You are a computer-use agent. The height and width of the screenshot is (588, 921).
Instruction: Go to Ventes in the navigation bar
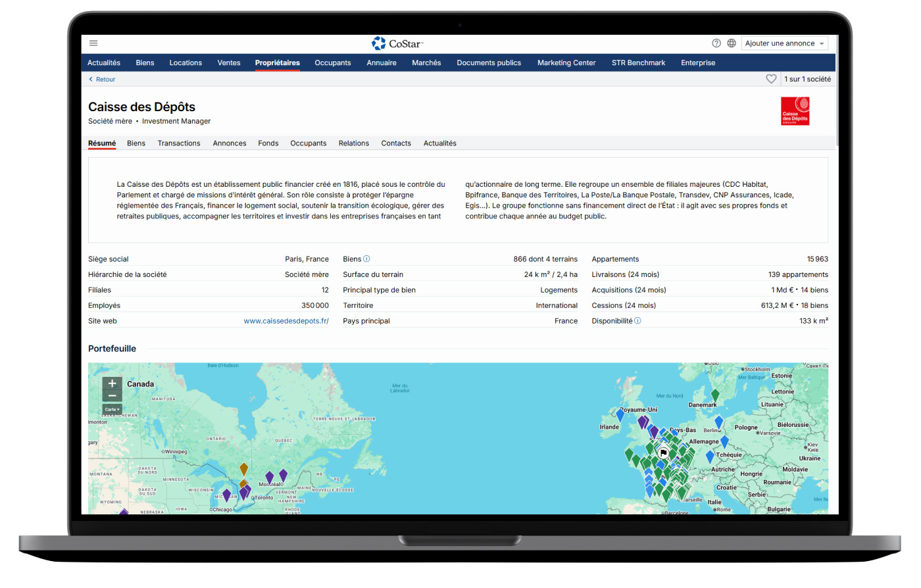point(229,63)
